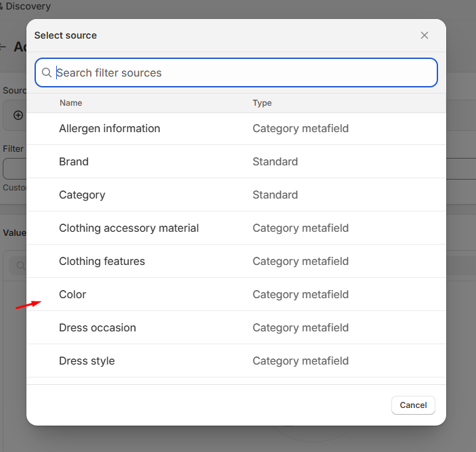Select Clothing features metafield row
The height and width of the screenshot is (452, 476).
(102, 262)
